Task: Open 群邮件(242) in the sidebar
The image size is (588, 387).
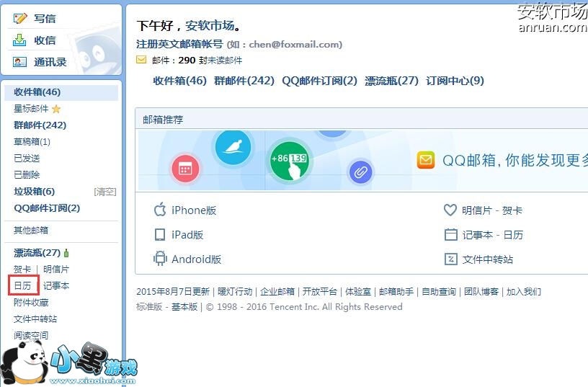Action: pyautogui.click(x=40, y=125)
